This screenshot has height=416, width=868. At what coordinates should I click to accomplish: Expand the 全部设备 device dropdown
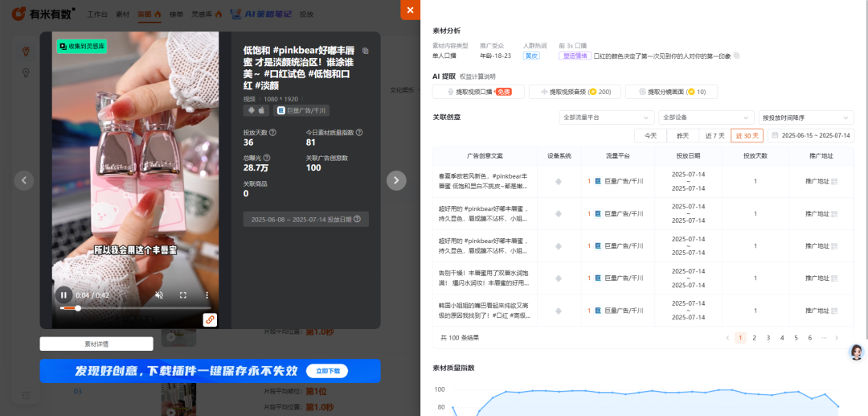click(706, 117)
